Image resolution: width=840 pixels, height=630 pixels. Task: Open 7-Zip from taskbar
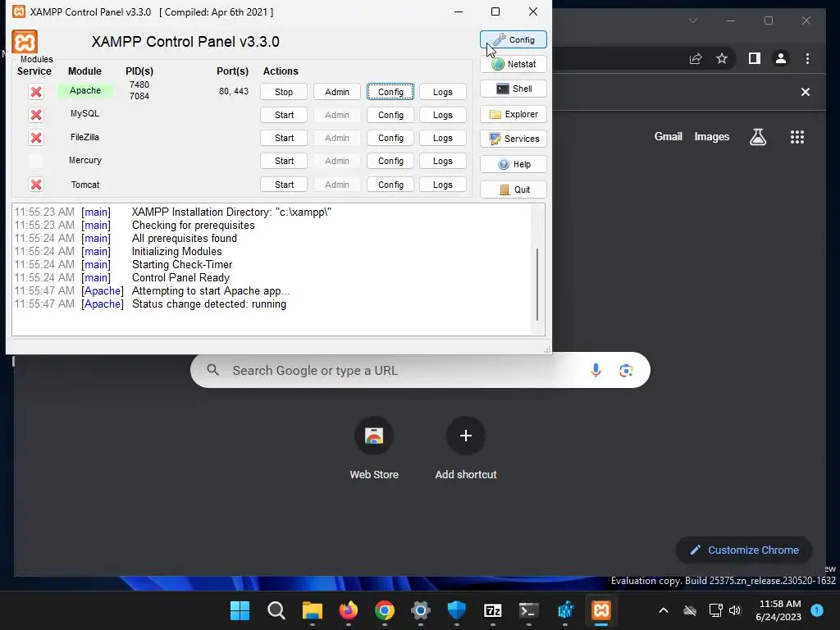click(x=492, y=610)
